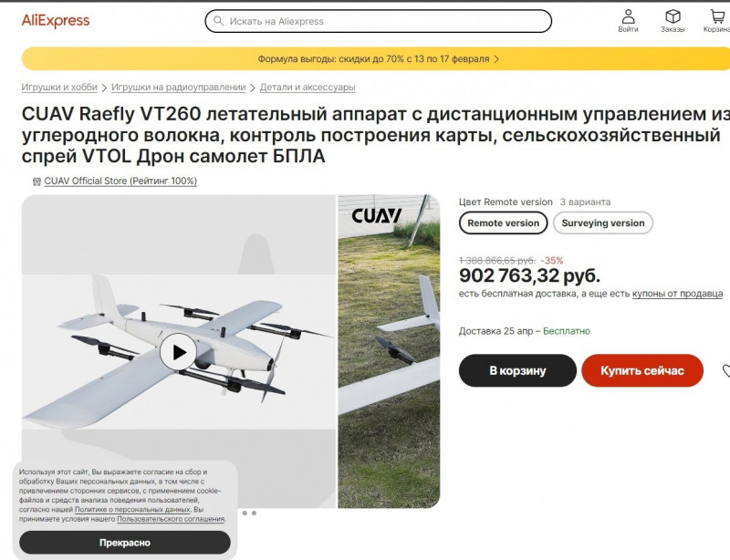Click the В корзину button
This screenshot has height=560, width=730.
(517, 370)
